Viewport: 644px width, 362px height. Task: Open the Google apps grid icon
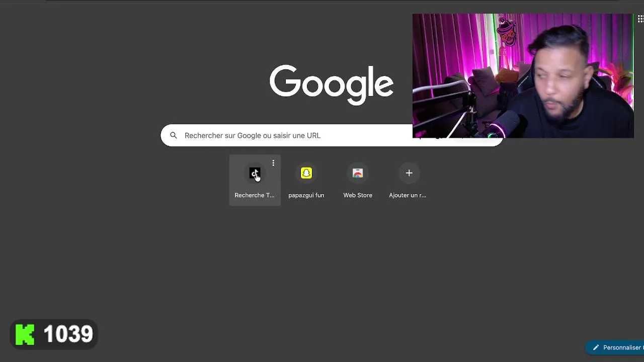[x=640, y=19]
